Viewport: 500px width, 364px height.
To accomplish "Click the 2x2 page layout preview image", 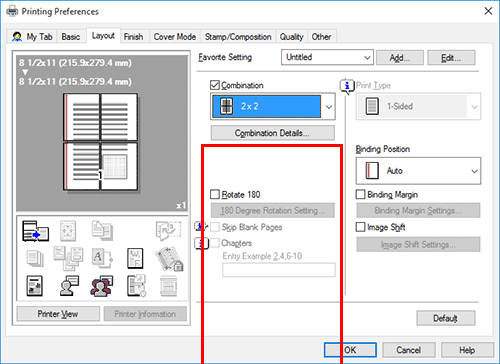I will (x=100, y=142).
